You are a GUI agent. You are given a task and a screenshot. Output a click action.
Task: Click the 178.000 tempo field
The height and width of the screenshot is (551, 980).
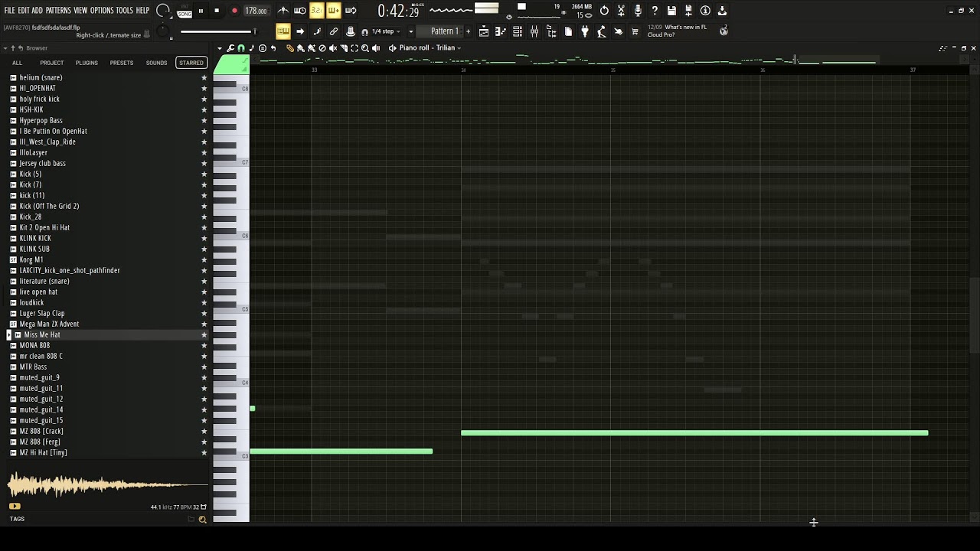256,11
